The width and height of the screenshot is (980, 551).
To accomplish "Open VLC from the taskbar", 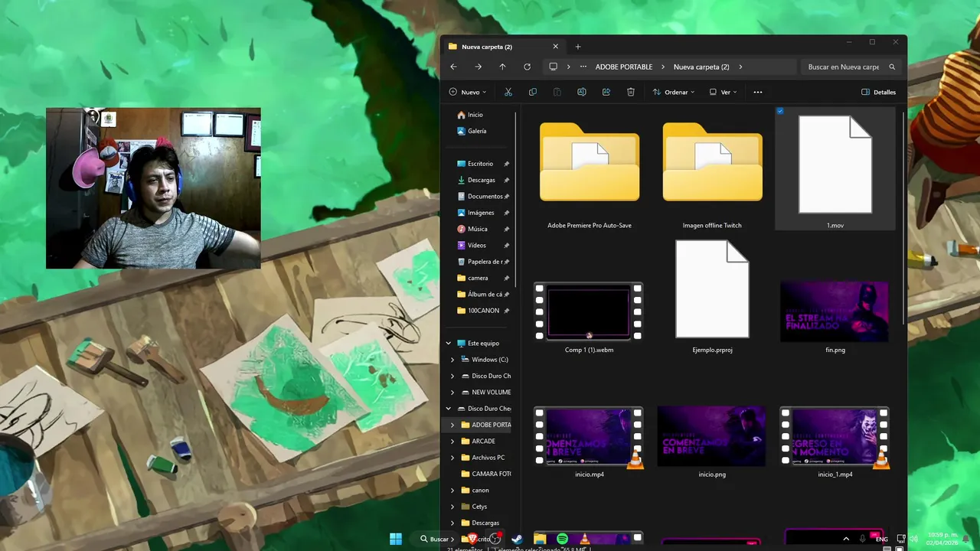I will pos(584,540).
